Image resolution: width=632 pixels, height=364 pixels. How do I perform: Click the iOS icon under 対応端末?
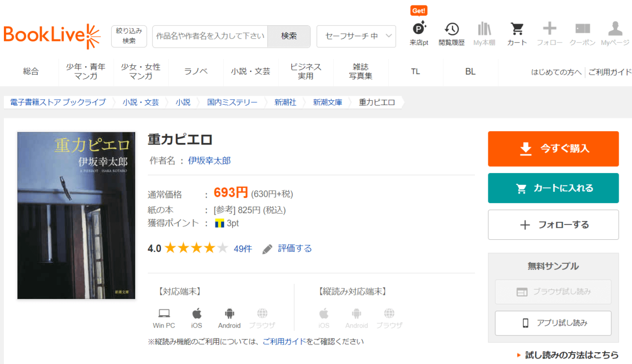pos(197,313)
